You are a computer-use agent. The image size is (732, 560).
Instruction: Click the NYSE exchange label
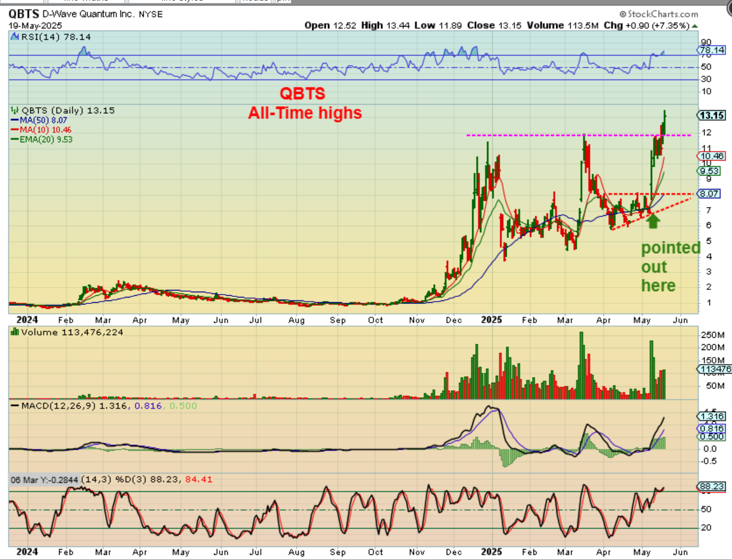151,14
